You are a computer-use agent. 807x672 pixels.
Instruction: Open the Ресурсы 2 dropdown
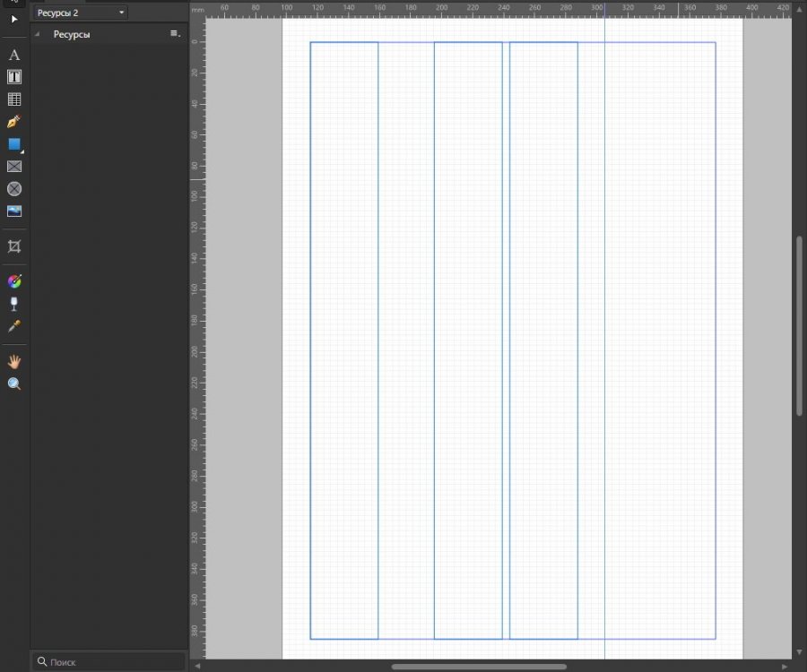click(x=81, y=13)
